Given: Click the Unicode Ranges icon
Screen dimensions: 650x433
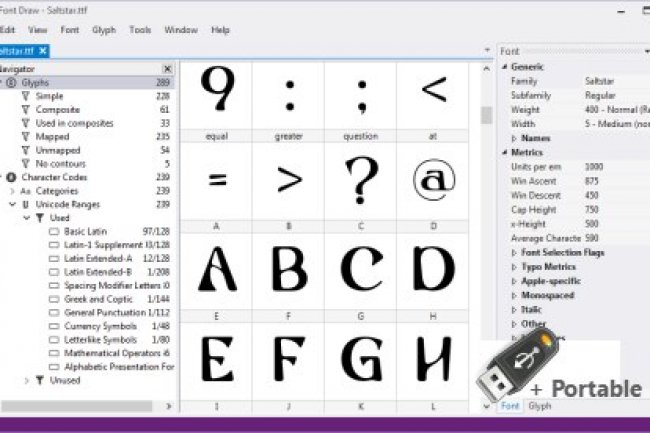Looking at the screenshot, I should 25,204.
